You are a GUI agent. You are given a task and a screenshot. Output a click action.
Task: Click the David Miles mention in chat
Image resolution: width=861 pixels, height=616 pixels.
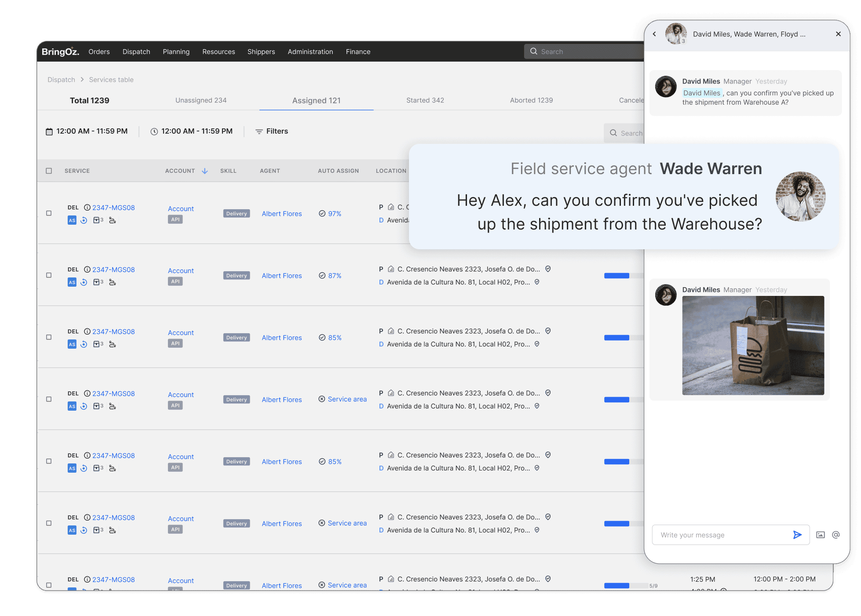(x=702, y=93)
